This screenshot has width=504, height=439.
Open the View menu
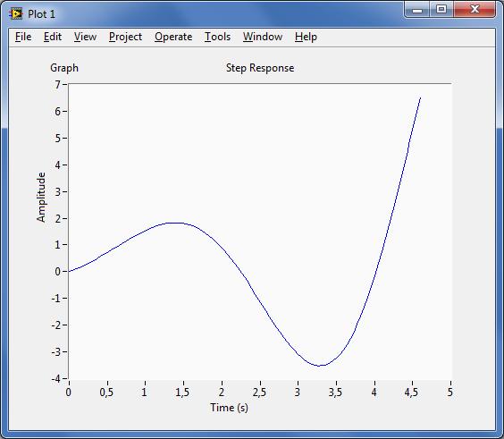(x=85, y=37)
